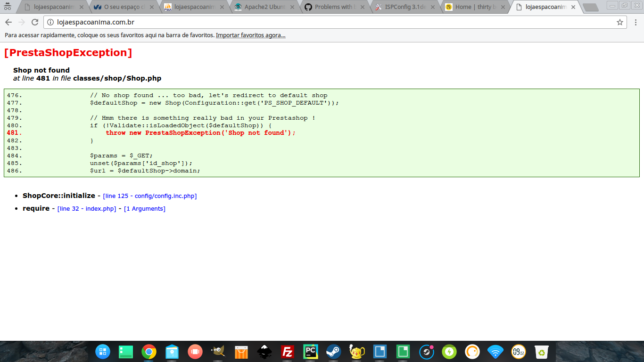Image resolution: width=644 pixels, height=362 pixels.
Task: Open Inkscape from the dock
Action: (264, 352)
